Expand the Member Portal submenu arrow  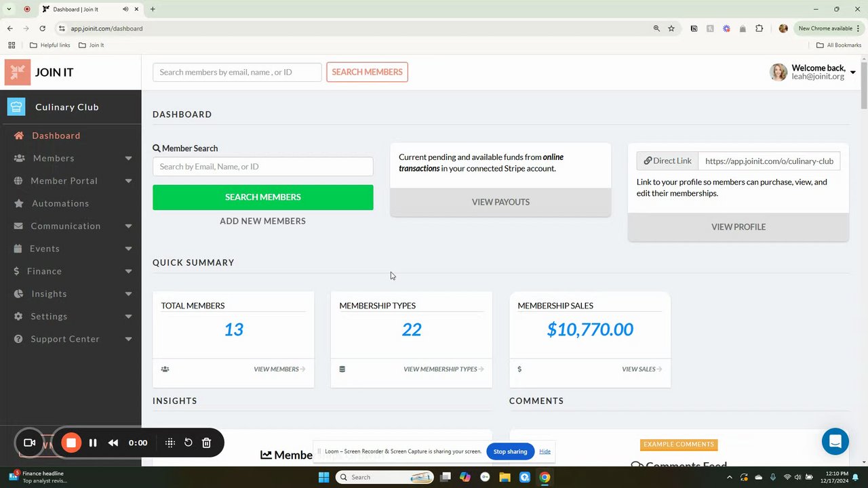click(x=128, y=181)
